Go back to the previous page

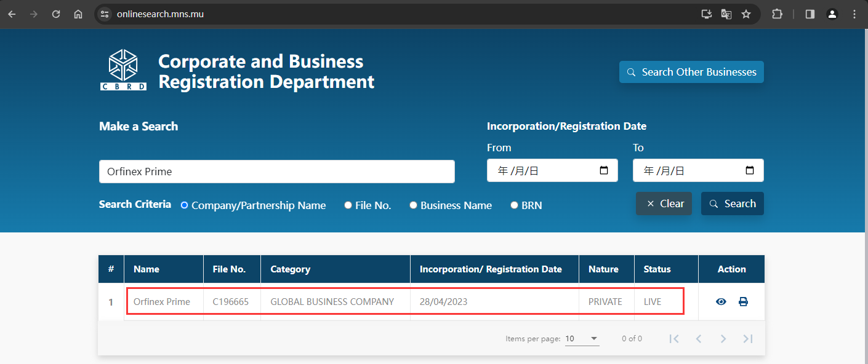click(x=12, y=14)
